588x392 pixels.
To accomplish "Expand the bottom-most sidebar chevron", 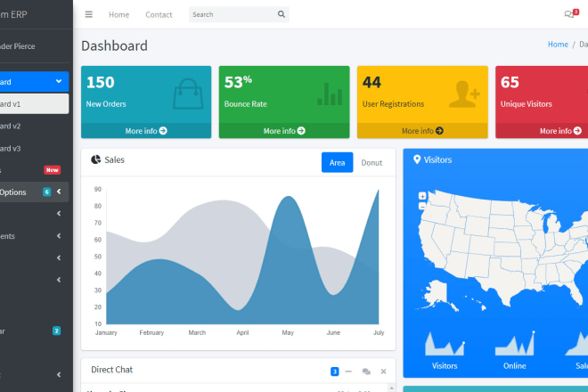I will click(59, 375).
